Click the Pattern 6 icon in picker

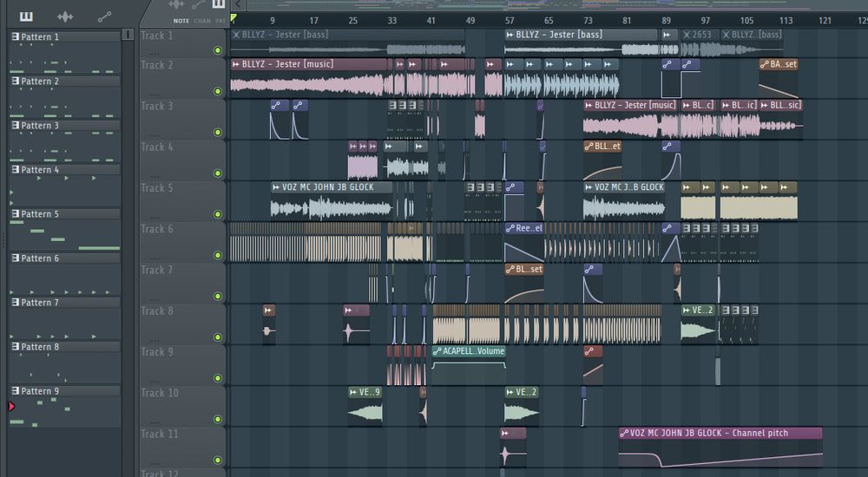click(16, 258)
